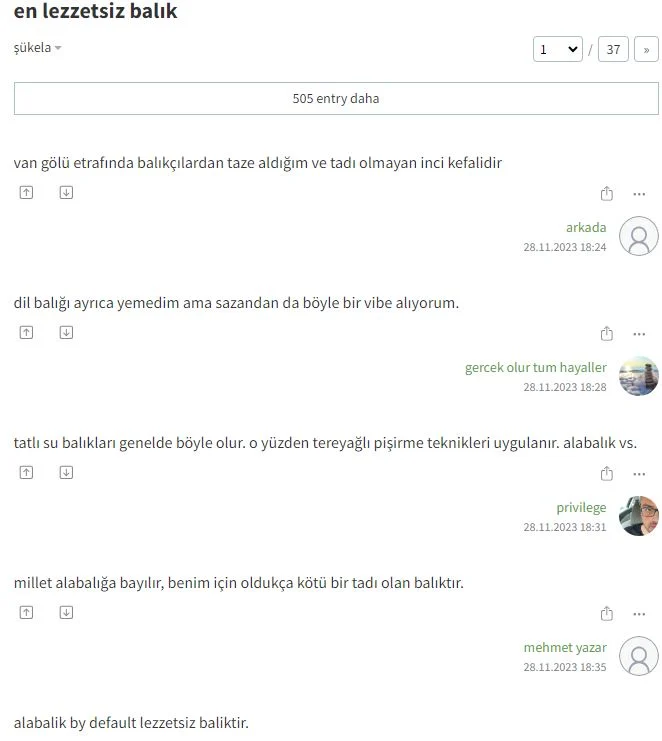Upvote the dil balığı entry

point(26,332)
